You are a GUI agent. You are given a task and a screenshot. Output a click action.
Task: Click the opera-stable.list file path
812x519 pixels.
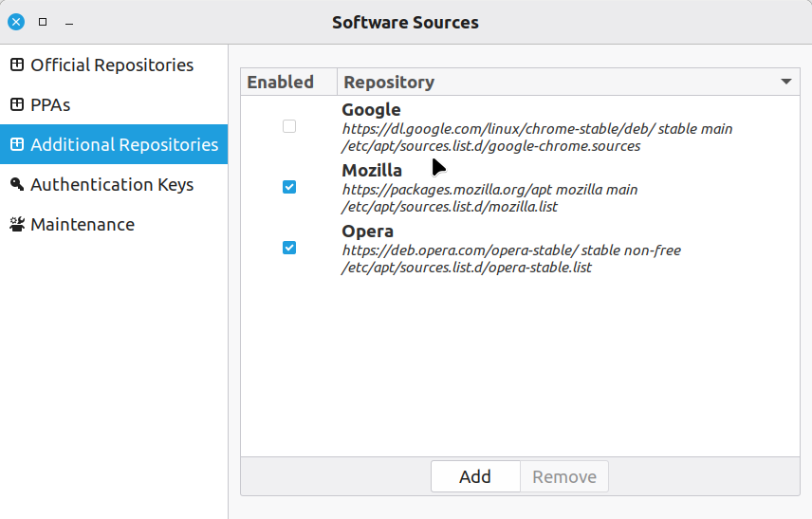pyautogui.click(x=467, y=268)
